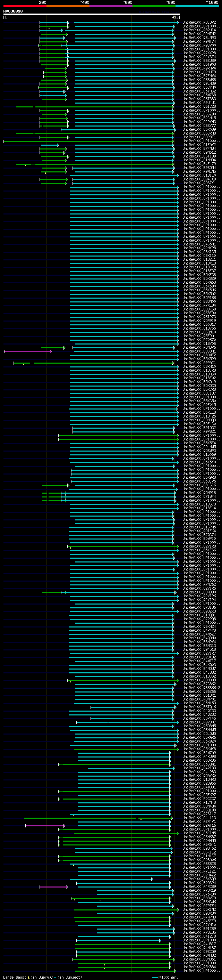Click the alignment bar in row UniRef100_A9PA21
Screen dimensions: 222x980
pos(94,363)
